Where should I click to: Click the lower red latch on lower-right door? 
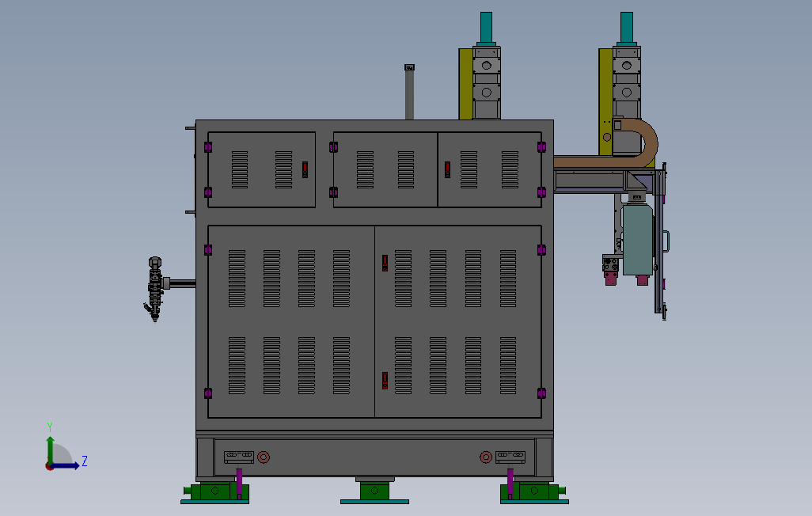(x=385, y=380)
